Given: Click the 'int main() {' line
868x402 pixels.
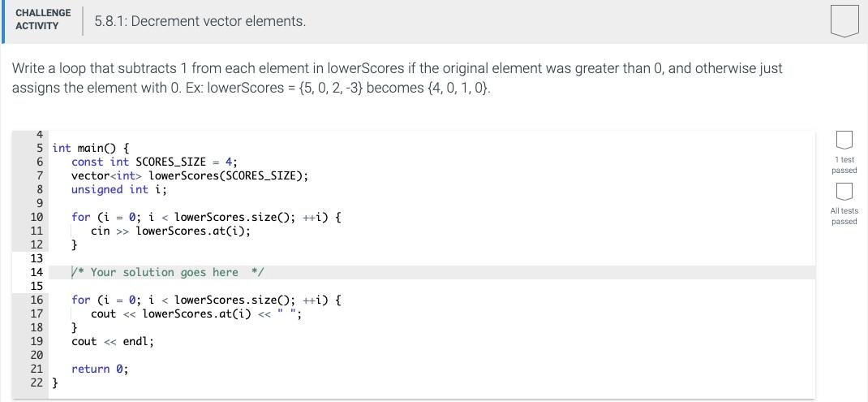Looking at the screenshot, I should tap(91, 148).
